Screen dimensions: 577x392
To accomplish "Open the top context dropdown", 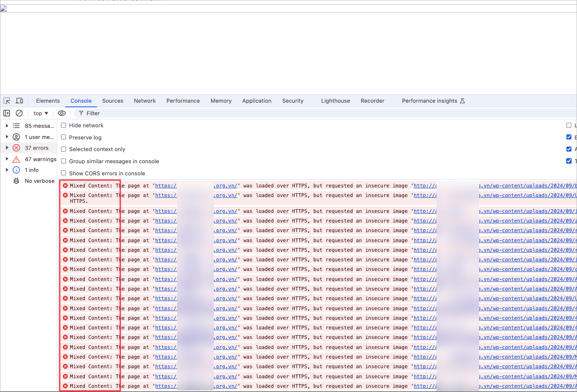I will pos(41,113).
